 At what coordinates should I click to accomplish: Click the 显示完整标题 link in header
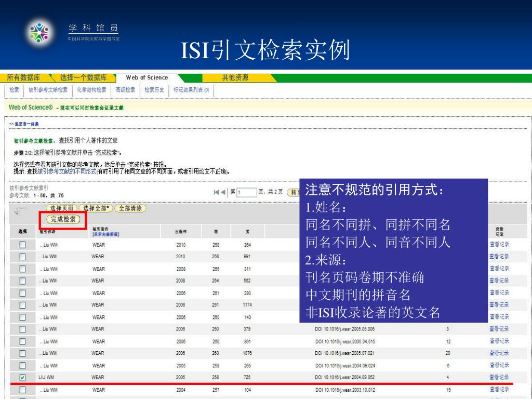[x=105, y=234]
